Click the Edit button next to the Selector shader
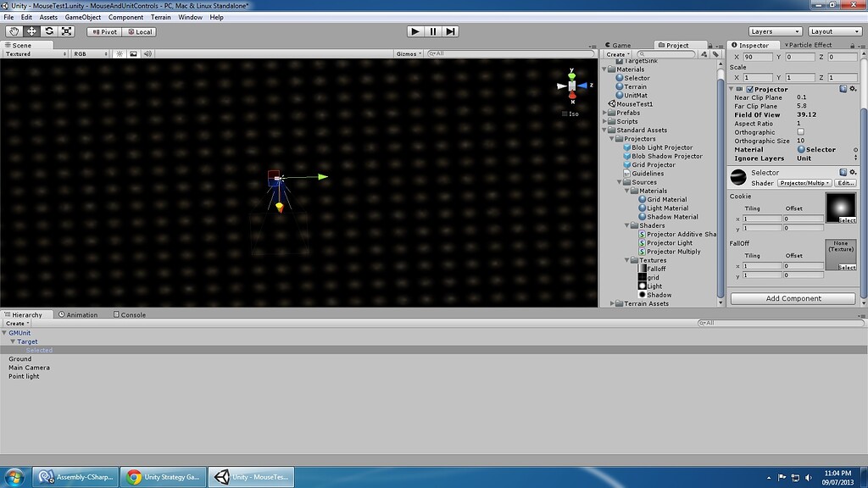868x488 pixels. [845, 182]
